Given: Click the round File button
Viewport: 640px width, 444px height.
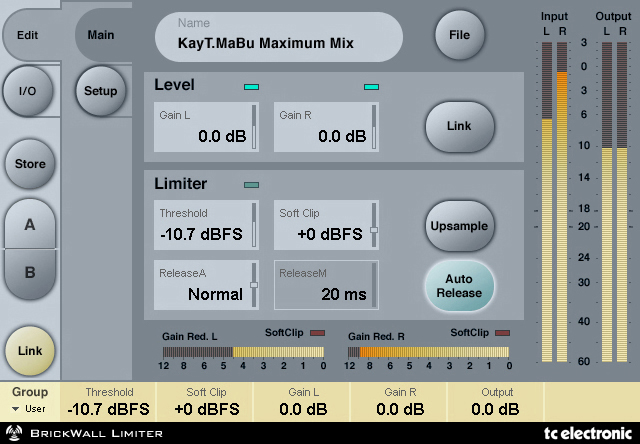Looking at the screenshot, I should (459, 35).
